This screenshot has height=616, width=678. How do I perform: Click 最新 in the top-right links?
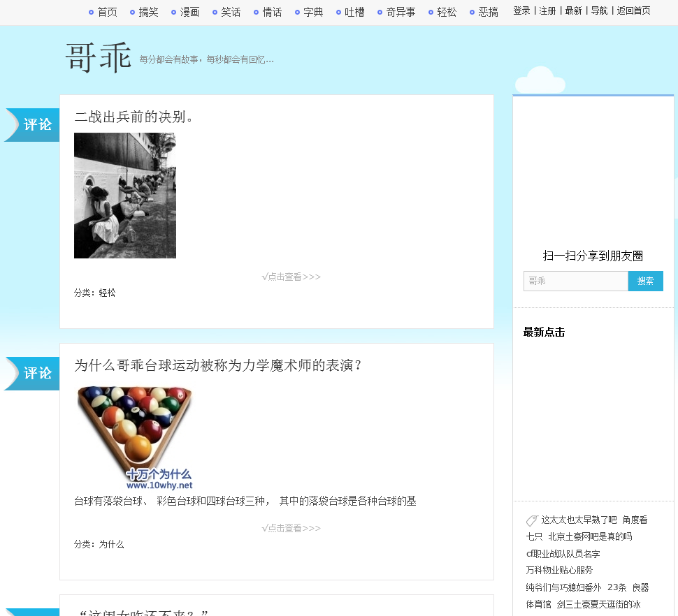(x=573, y=10)
